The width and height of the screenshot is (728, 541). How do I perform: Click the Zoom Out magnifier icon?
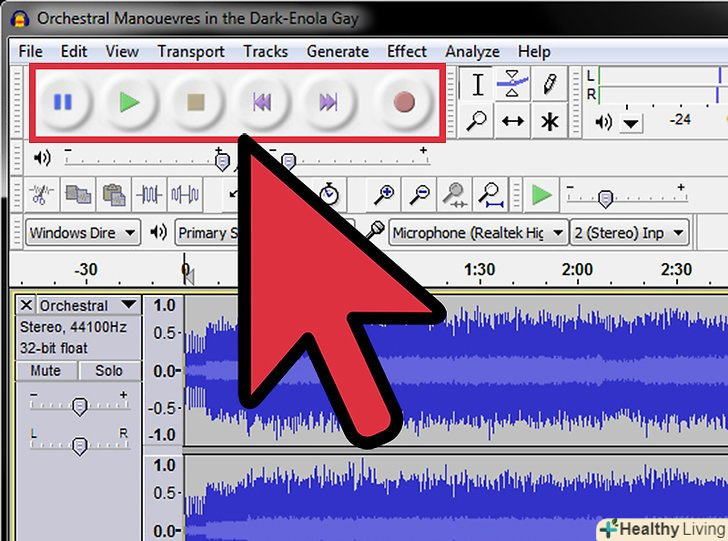[420, 194]
